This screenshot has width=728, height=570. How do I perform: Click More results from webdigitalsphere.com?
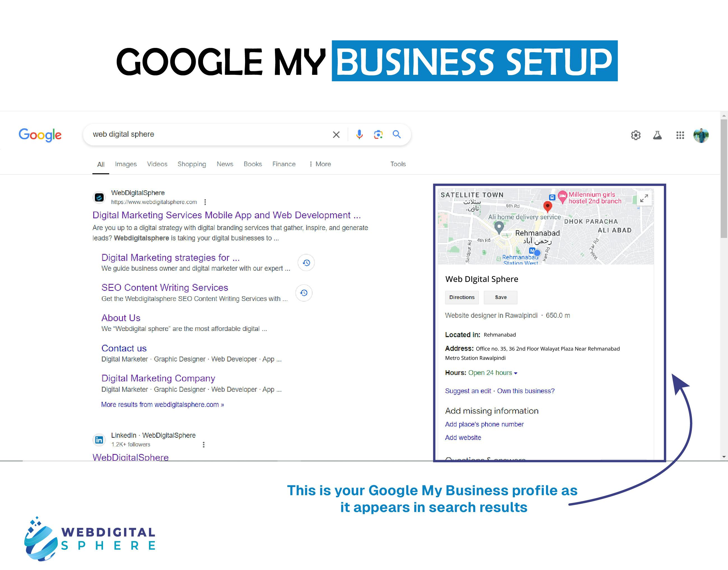point(162,404)
